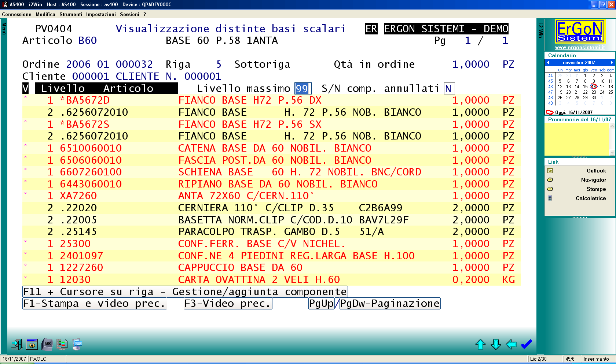The image size is (616, 364).
Task: Select row 6443060010 RIPIANO BASE
Action: click(x=272, y=184)
